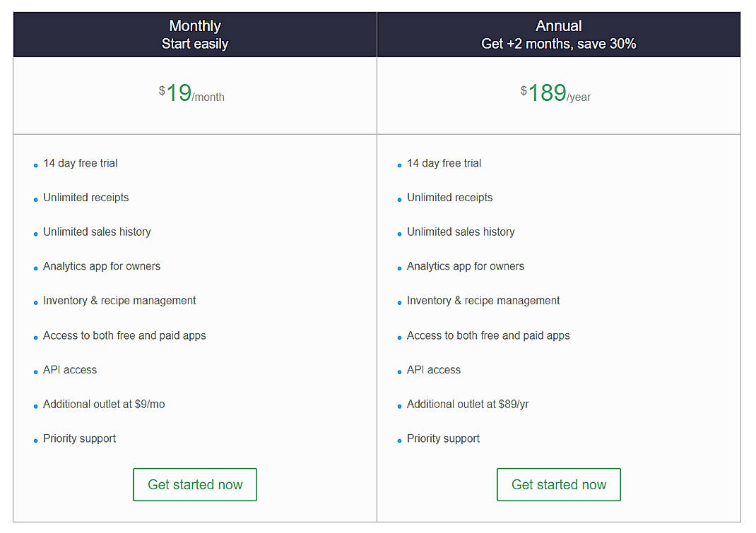Select 'API access' in the Monthly column
This screenshot has height=533, width=756.
click(x=69, y=369)
